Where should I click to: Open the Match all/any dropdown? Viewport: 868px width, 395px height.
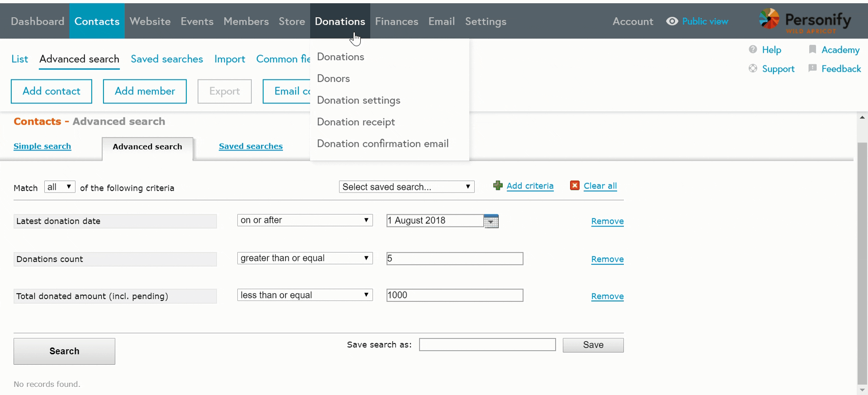60,187
